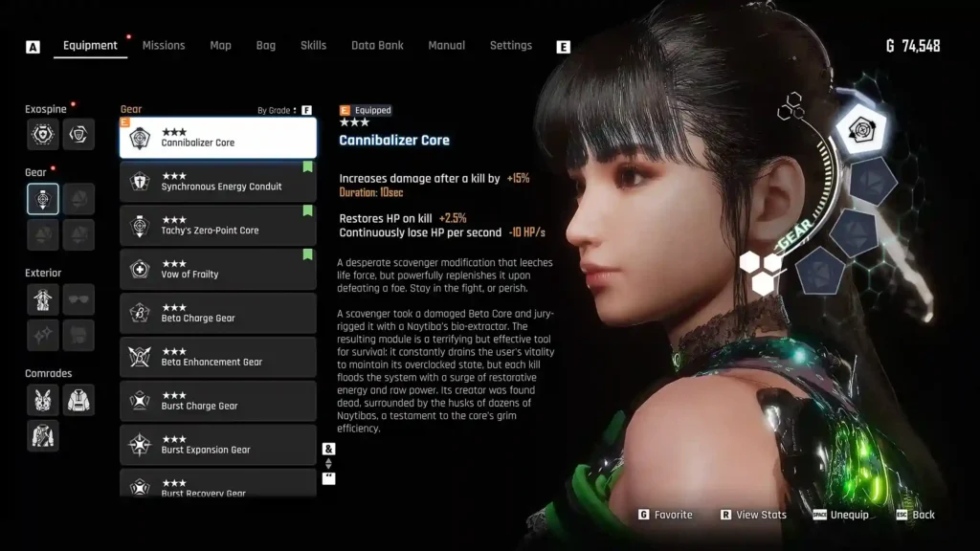Toggle favorite flag on Synchronous Energy Conduit
980x551 pixels.
[x=307, y=166]
